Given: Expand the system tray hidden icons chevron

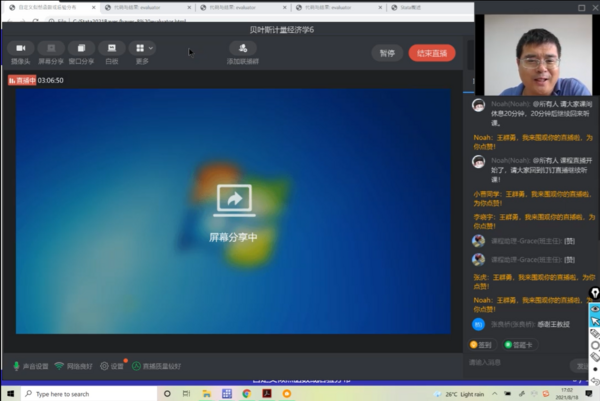Looking at the screenshot, I should 495,394.
